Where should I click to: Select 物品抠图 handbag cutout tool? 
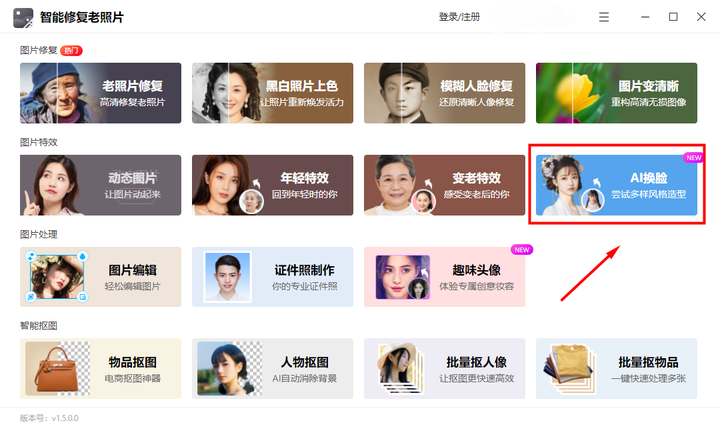pyautogui.click(x=101, y=369)
